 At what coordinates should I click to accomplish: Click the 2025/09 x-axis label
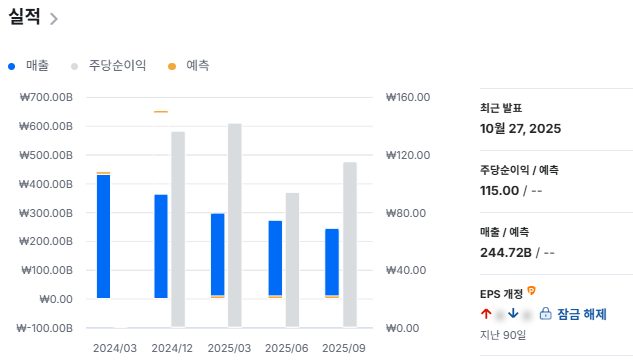[344, 348]
